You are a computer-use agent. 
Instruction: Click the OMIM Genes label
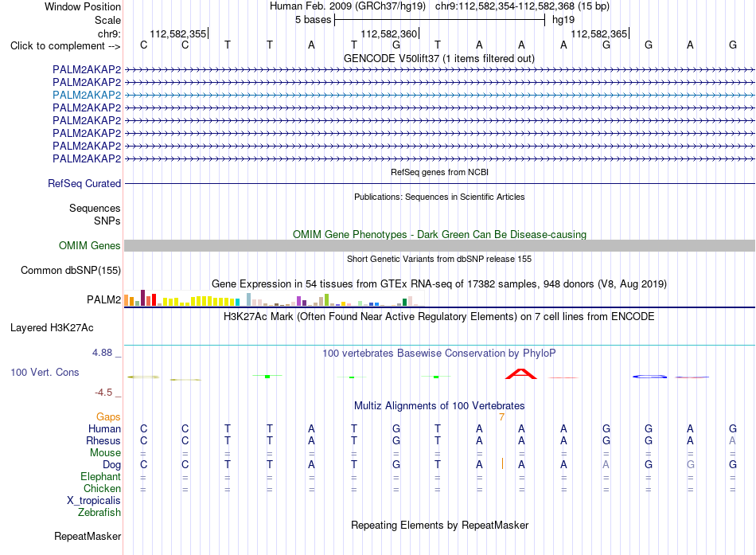click(89, 245)
